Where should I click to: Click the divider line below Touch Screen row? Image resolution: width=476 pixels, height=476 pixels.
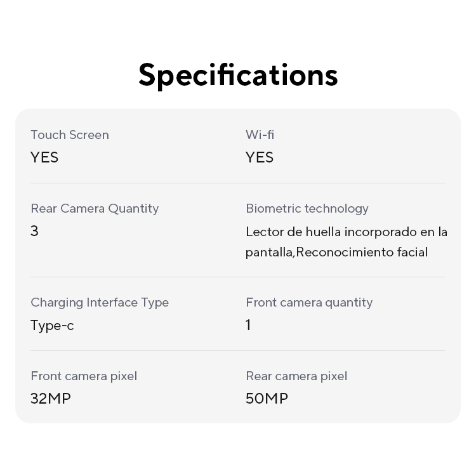pos(238,183)
